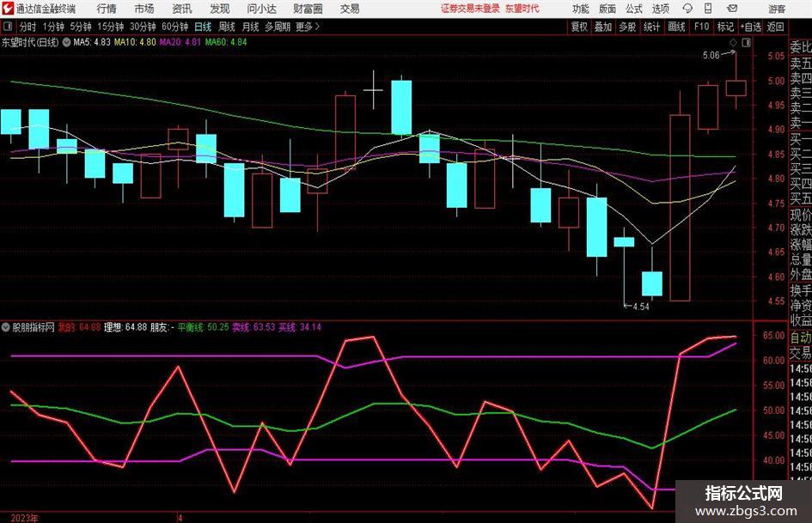Click the 画线 drawing button

tap(676, 27)
